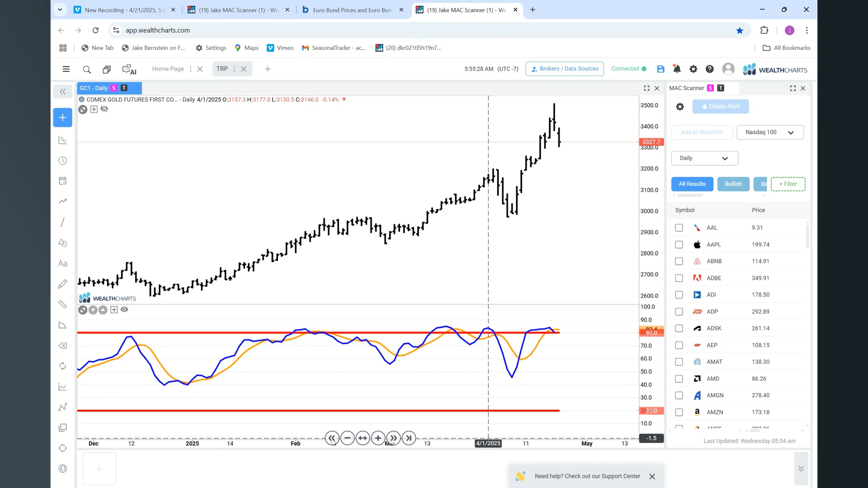Tick the ABNB checkbox
The height and width of the screenshot is (488, 868).
pyautogui.click(x=679, y=261)
